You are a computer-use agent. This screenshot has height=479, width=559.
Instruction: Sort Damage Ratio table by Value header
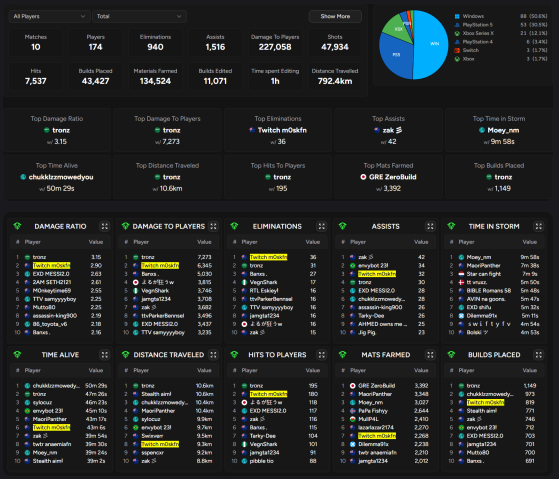click(96, 242)
